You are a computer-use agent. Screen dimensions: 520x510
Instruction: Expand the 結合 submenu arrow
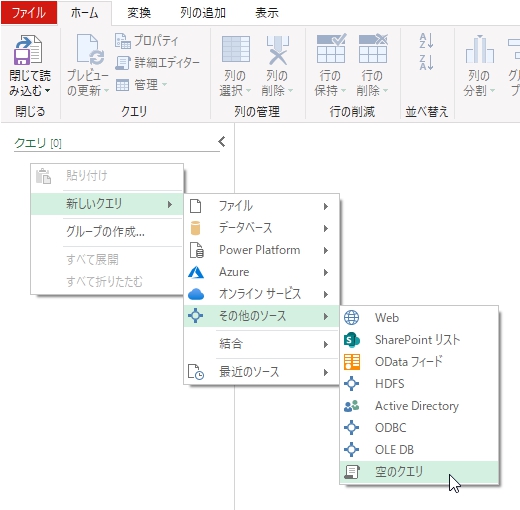point(326,344)
